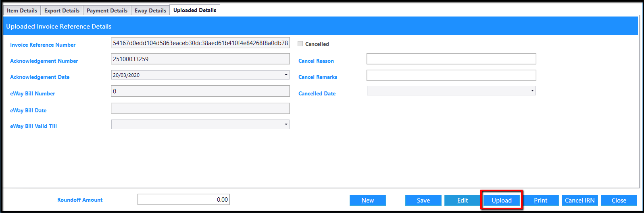
Task: Click the Save button
Action: pos(423,200)
